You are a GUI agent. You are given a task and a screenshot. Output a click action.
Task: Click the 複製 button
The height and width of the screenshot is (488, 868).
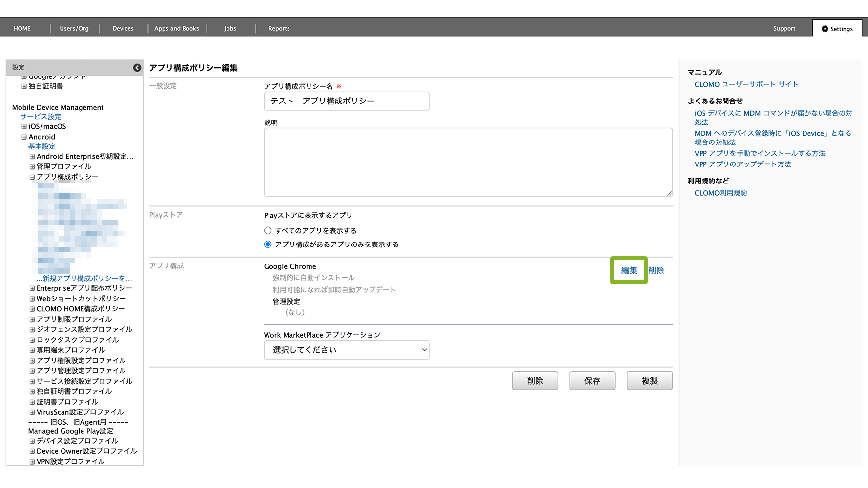(x=649, y=381)
